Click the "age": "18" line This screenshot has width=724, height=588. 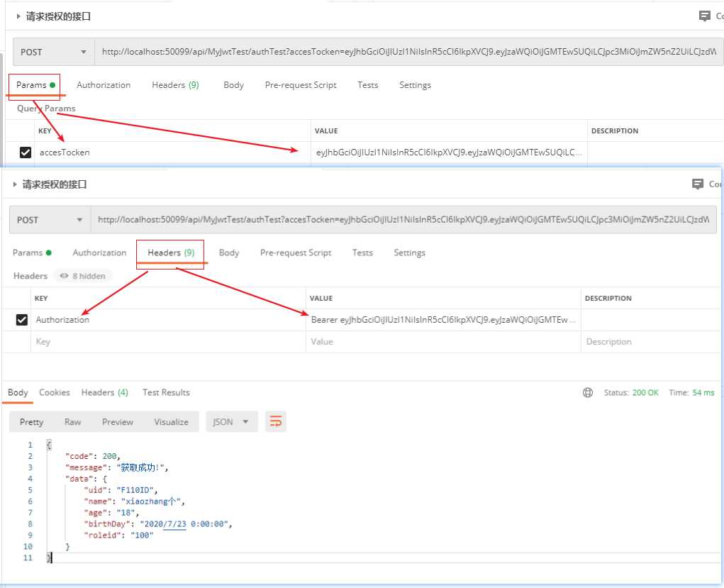coord(111,513)
